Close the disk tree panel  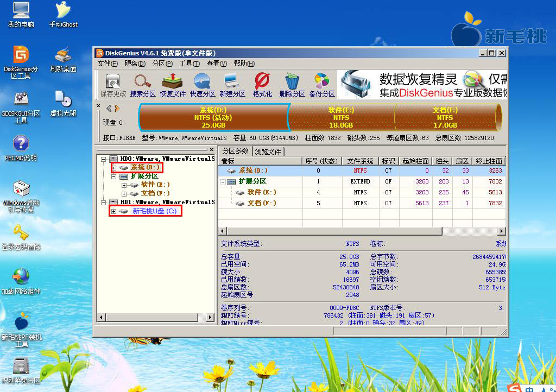tap(212, 149)
